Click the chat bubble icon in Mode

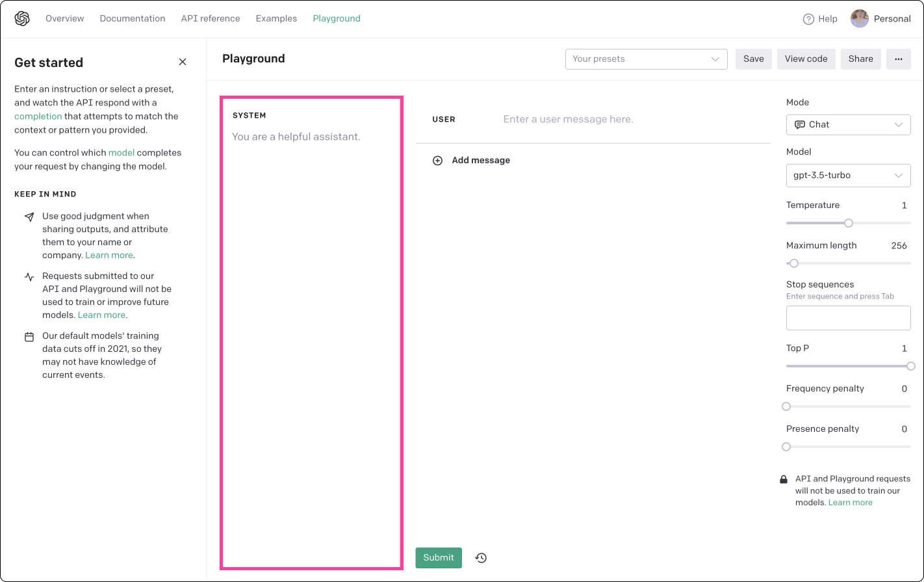[x=800, y=124]
